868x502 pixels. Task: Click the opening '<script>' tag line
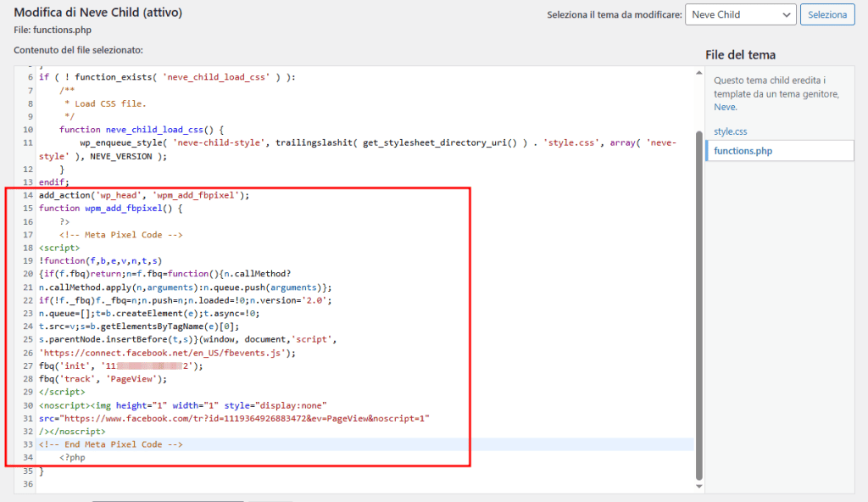pos(59,248)
